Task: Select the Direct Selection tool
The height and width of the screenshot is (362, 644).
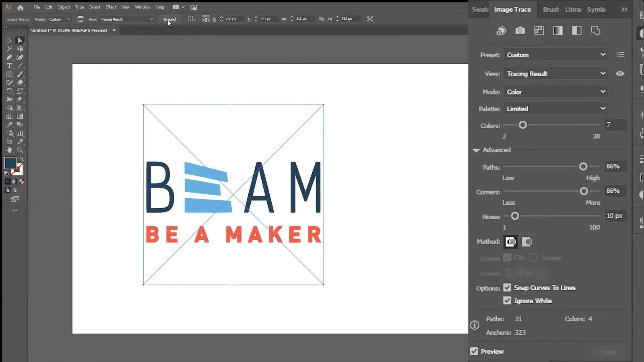Action: (20, 40)
